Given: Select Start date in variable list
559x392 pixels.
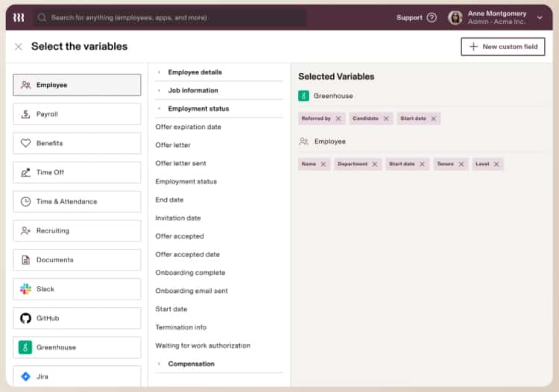Looking at the screenshot, I should (171, 309).
